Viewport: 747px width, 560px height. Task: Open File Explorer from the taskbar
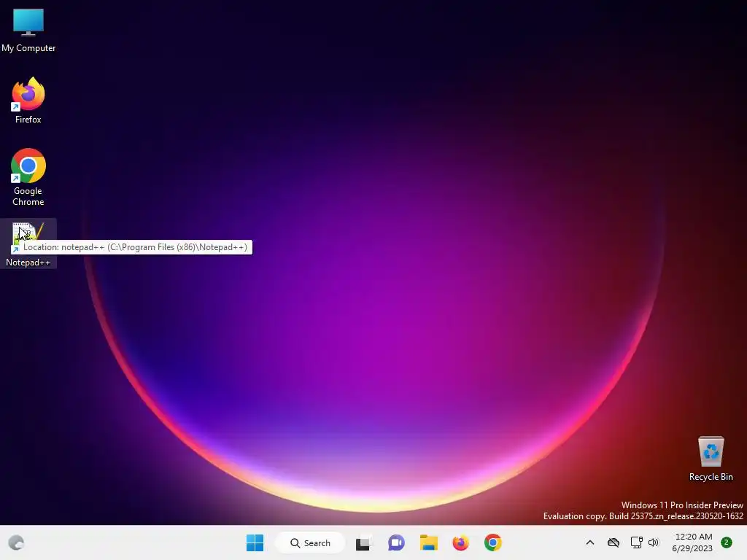(428, 542)
